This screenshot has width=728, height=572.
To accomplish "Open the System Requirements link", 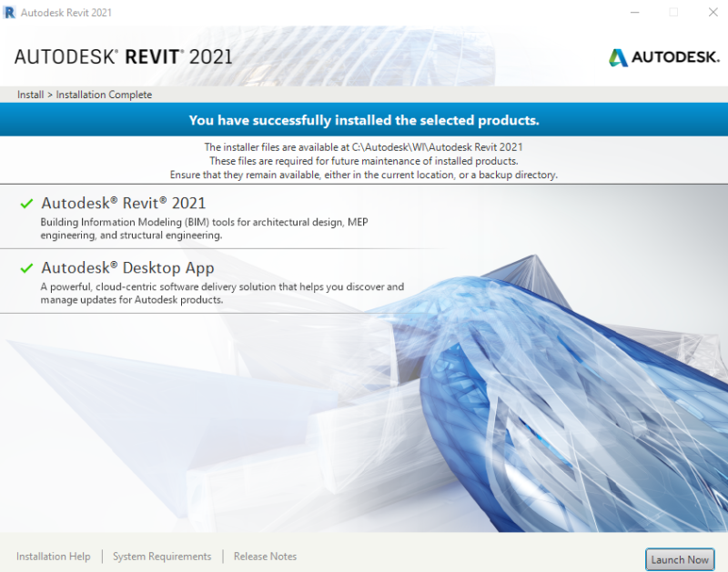I will (162, 557).
